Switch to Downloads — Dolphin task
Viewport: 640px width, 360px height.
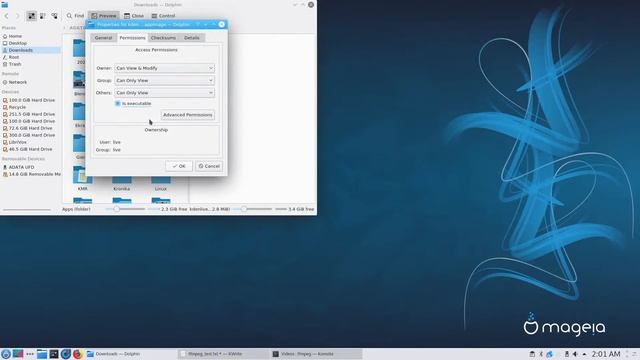[131, 354]
